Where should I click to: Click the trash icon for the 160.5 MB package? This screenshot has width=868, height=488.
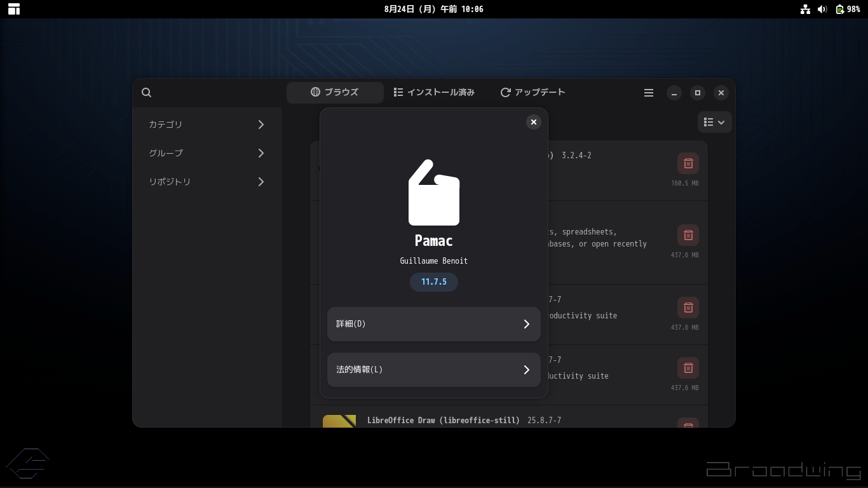pyautogui.click(x=688, y=163)
